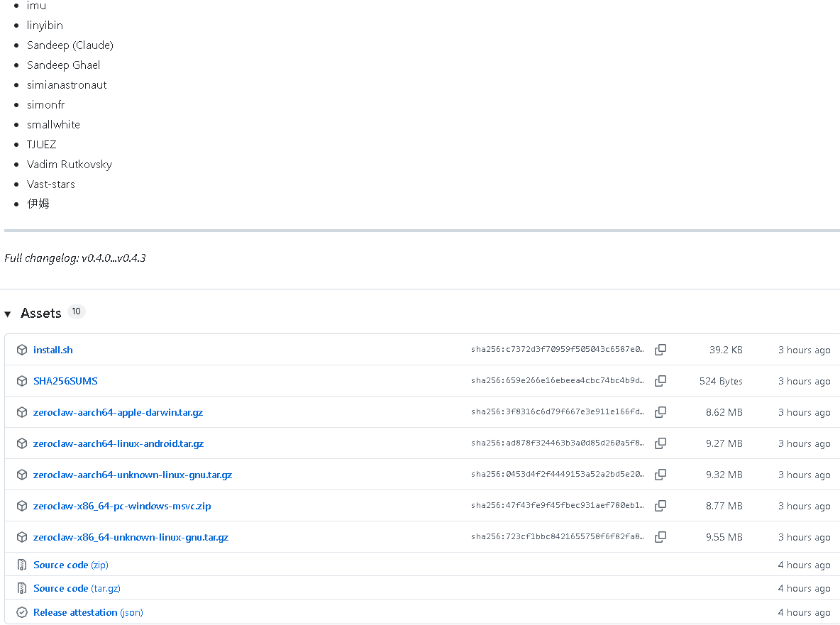Download SHA256SUMS file
Screen dimensions: 840x625
pyautogui.click(x=65, y=381)
